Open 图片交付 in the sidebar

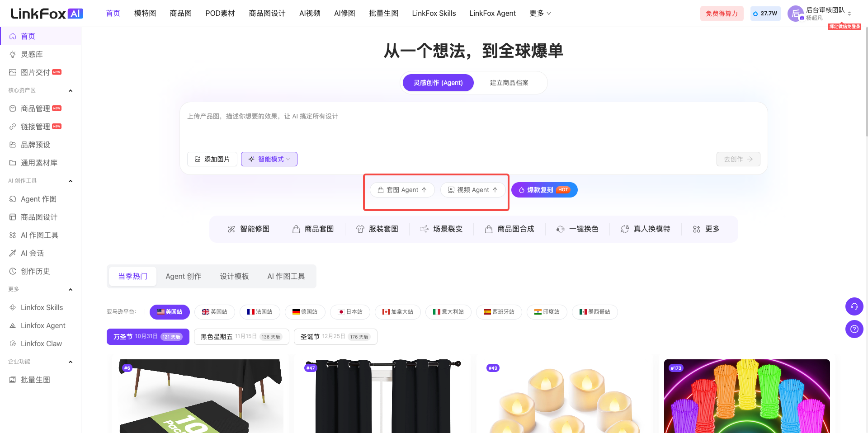pyautogui.click(x=41, y=72)
